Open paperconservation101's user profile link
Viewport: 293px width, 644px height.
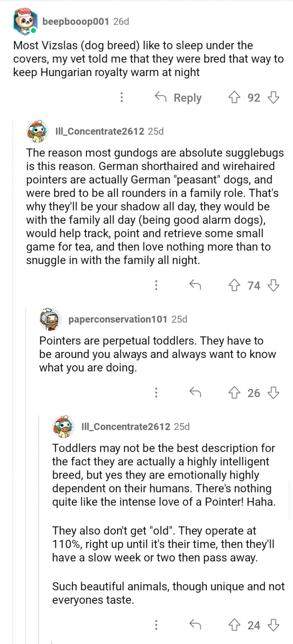click(x=118, y=319)
